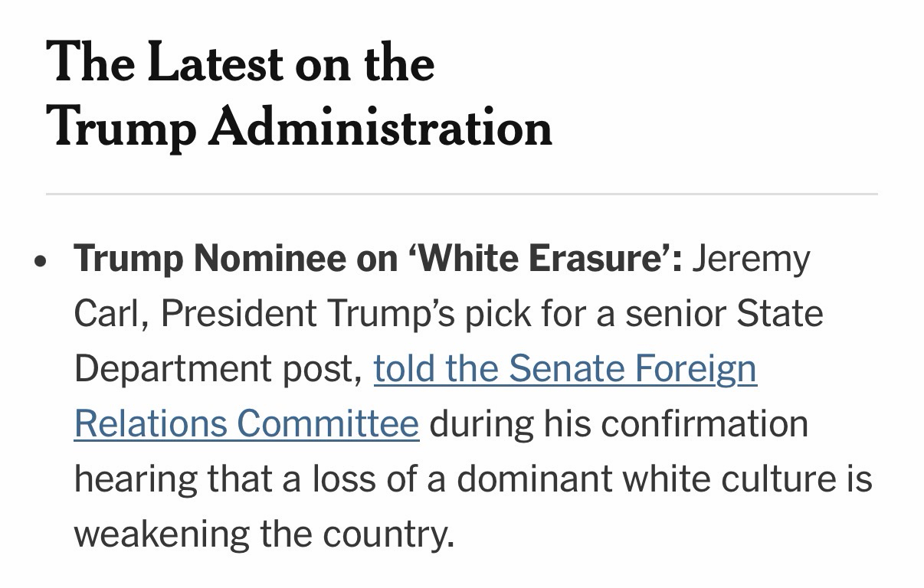Click the name "Jeremy" in the article
The image size is (924, 588).
click(751, 259)
